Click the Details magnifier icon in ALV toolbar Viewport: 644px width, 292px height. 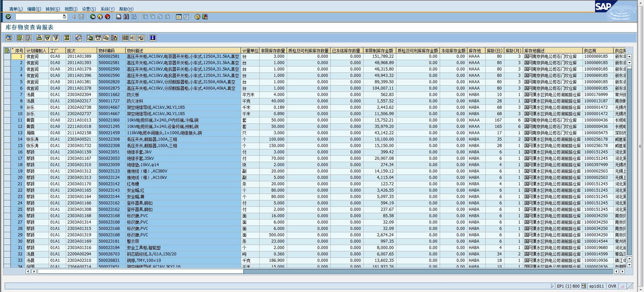tap(9, 38)
